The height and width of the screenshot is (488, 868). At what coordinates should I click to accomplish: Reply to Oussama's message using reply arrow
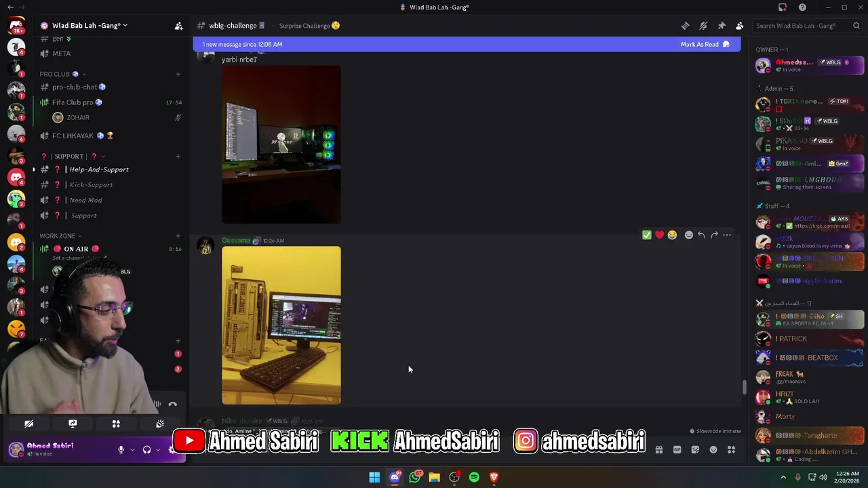pos(701,235)
